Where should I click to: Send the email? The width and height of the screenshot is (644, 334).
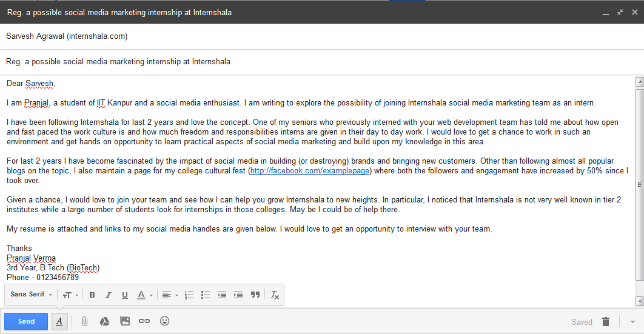[x=26, y=321]
